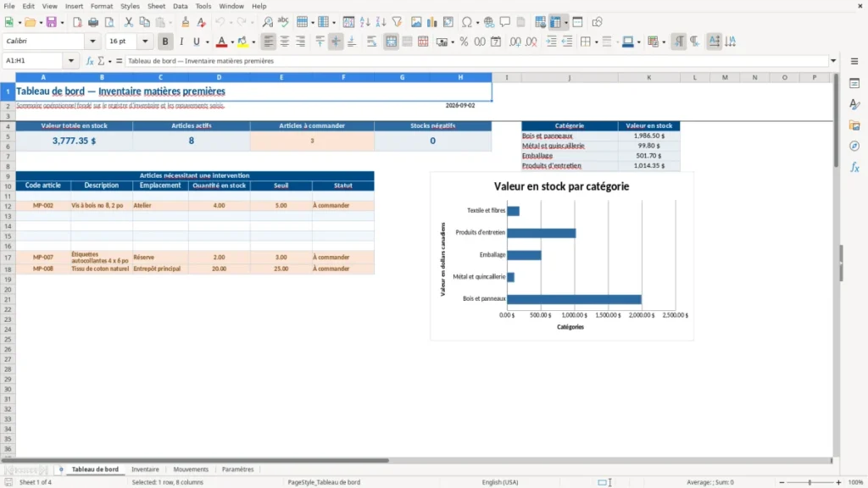This screenshot has height=488, width=868.
Task: Apply AutoFilter with the funnel icon
Action: pyautogui.click(x=397, y=22)
